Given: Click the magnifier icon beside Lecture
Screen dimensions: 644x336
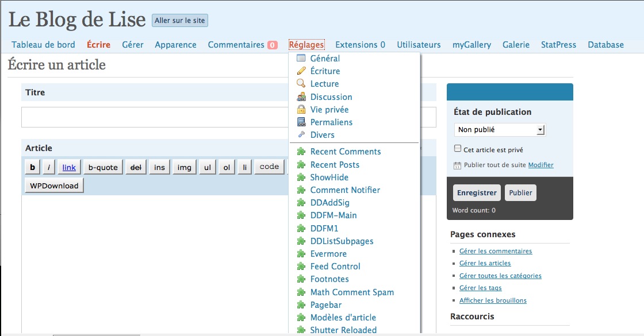Looking at the screenshot, I should 301,83.
